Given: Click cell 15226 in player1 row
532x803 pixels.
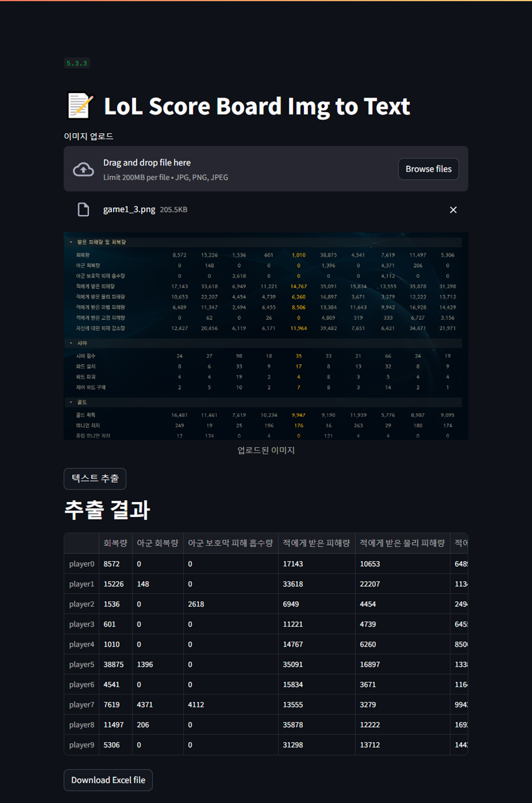Looking at the screenshot, I should click(x=116, y=584).
